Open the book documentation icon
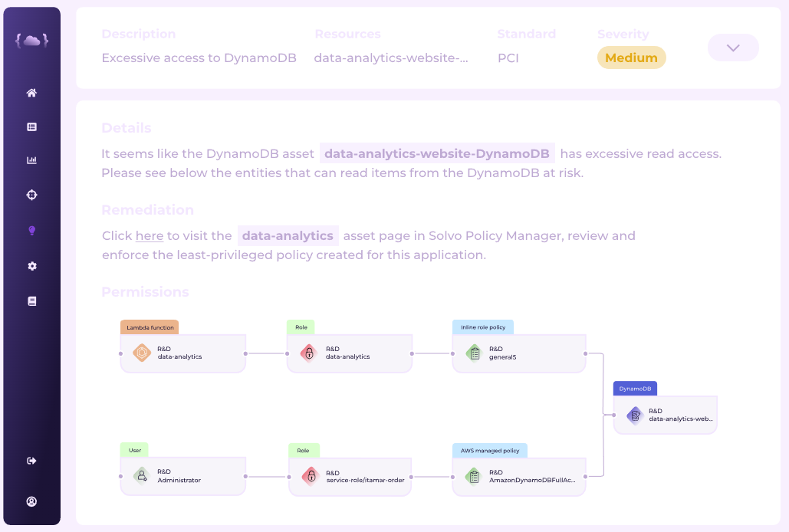 31,301
